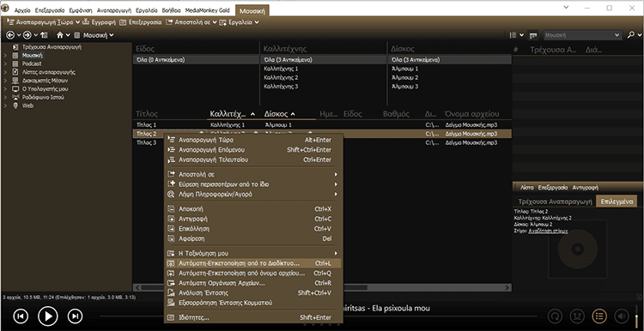Open the Αρχείο menu
The height and width of the screenshot is (331, 644).
click(22, 10)
